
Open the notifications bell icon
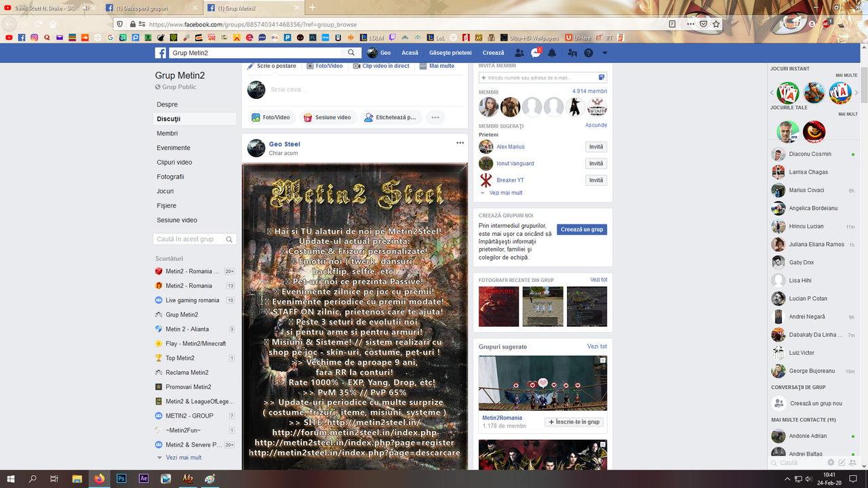[x=552, y=53]
